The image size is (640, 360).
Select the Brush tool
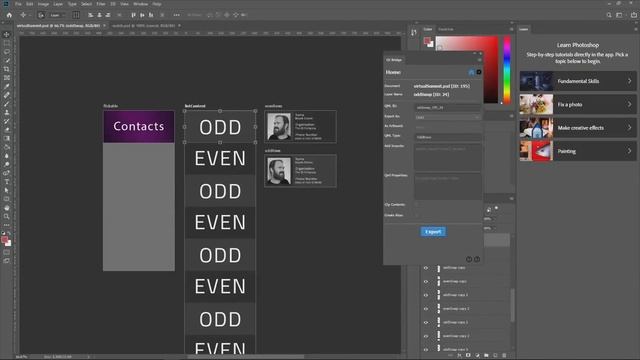(7, 104)
